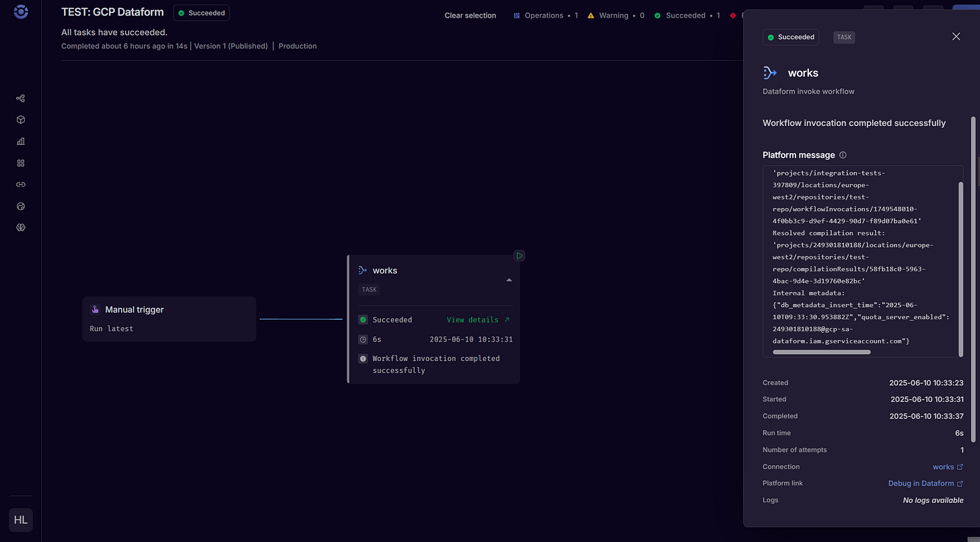Click the TEST: GCP Dataform title
This screenshot has height=542, width=980.
[112, 12]
